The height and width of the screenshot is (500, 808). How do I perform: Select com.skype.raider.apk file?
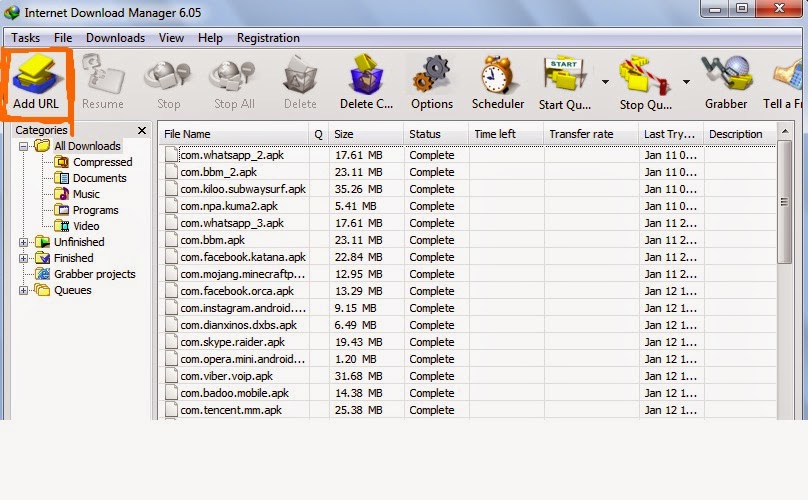[232, 342]
